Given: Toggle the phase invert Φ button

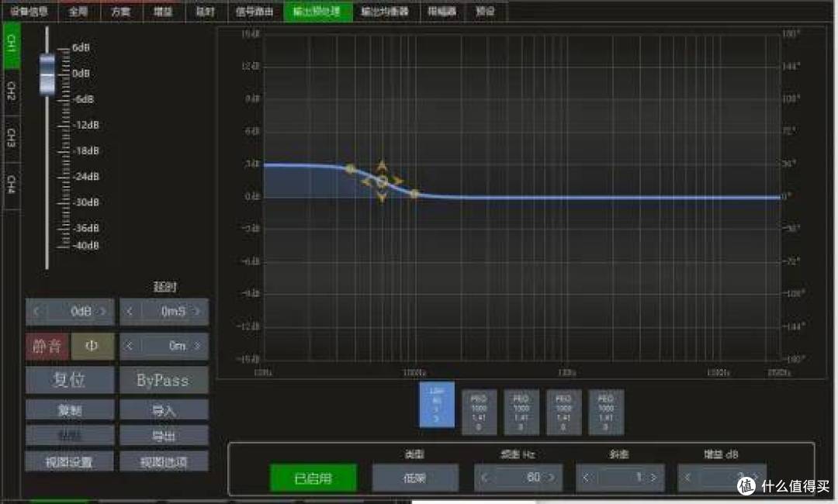Looking at the screenshot, I should [x=92, y=346].
